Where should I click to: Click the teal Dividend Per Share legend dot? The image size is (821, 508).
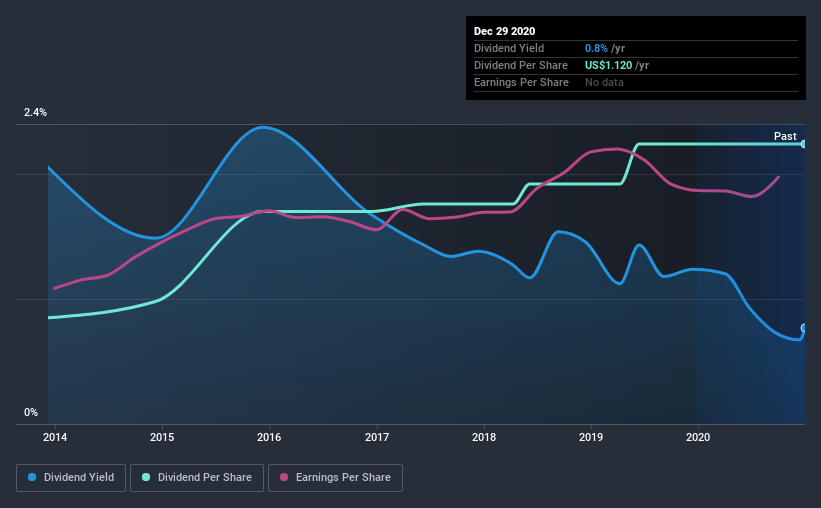(146, 477)
